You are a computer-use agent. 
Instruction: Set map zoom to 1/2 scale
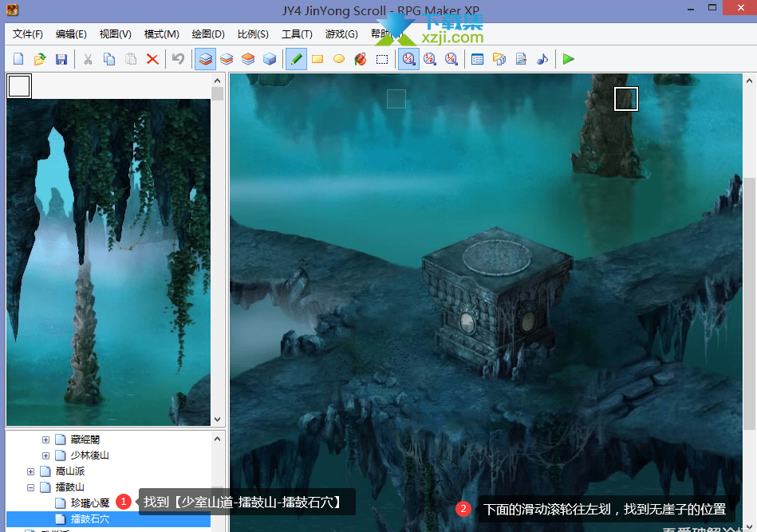430,59
